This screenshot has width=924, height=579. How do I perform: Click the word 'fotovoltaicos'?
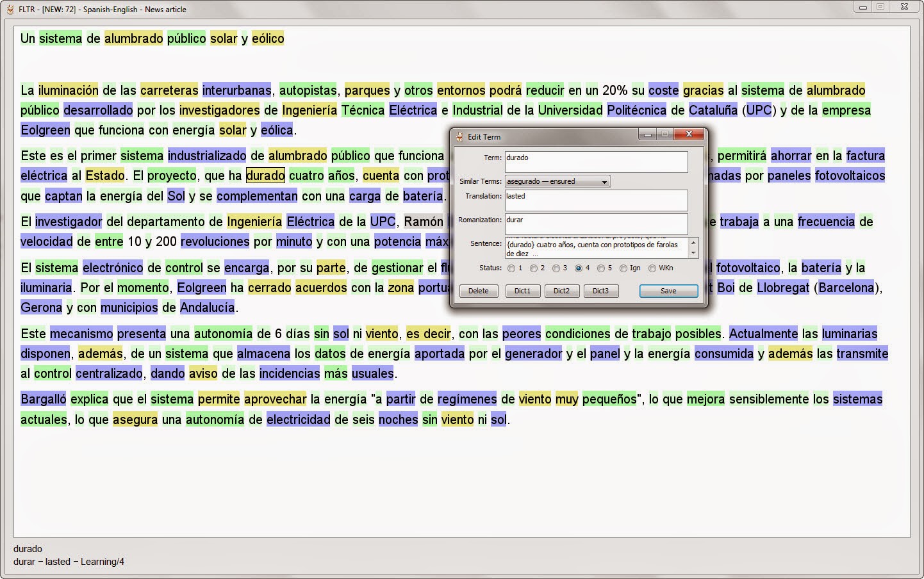(x=850, y=175)
